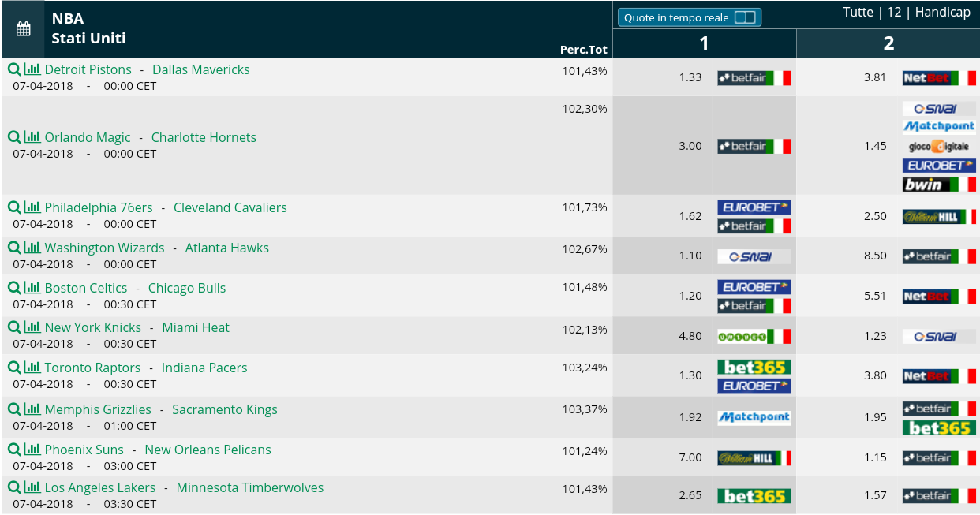980x515 pixels.
Task: Open the Detroit Pistons team link
Action: (88, 69)
